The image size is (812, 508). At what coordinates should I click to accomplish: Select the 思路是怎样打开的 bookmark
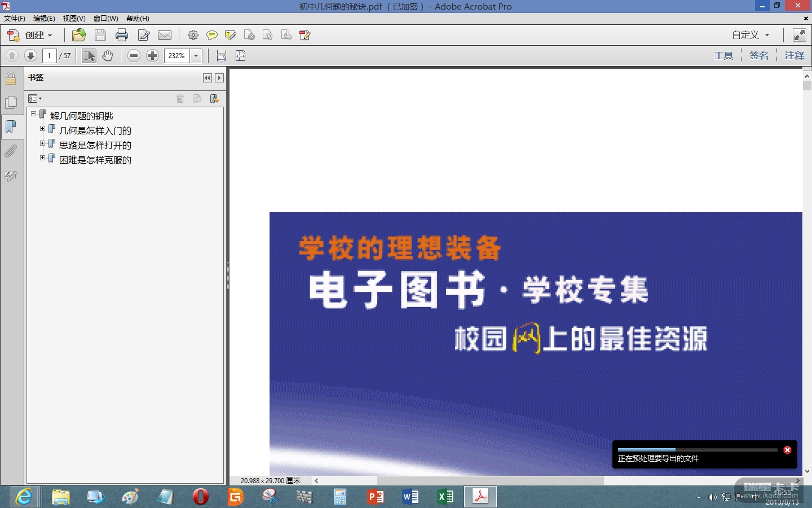click(95, 145)
